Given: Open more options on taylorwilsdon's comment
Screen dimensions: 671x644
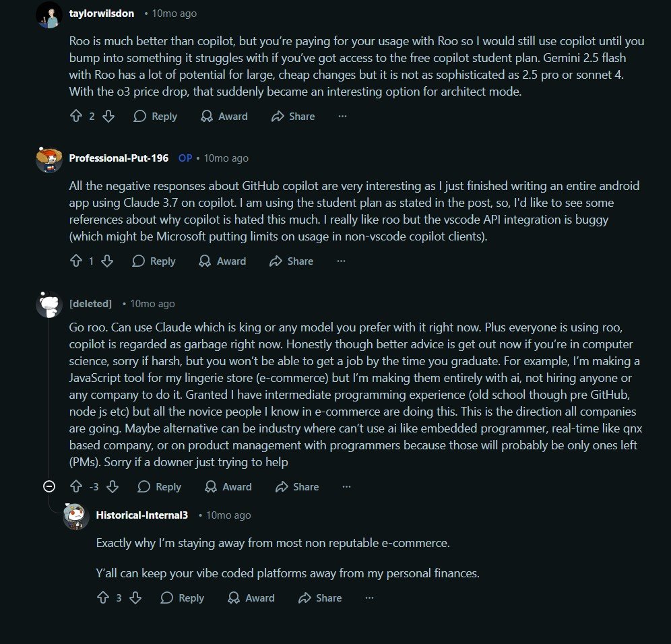Looking at the screenshot, I should coord(342,117).
